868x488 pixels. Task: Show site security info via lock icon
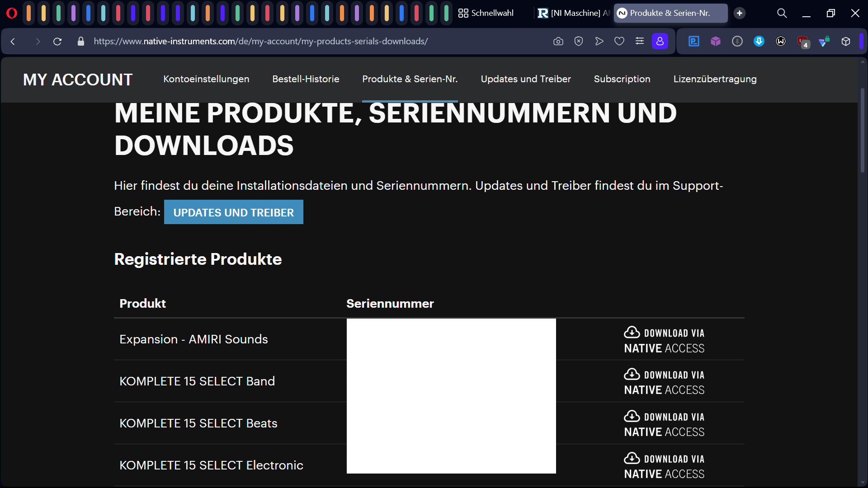(81, 42)
